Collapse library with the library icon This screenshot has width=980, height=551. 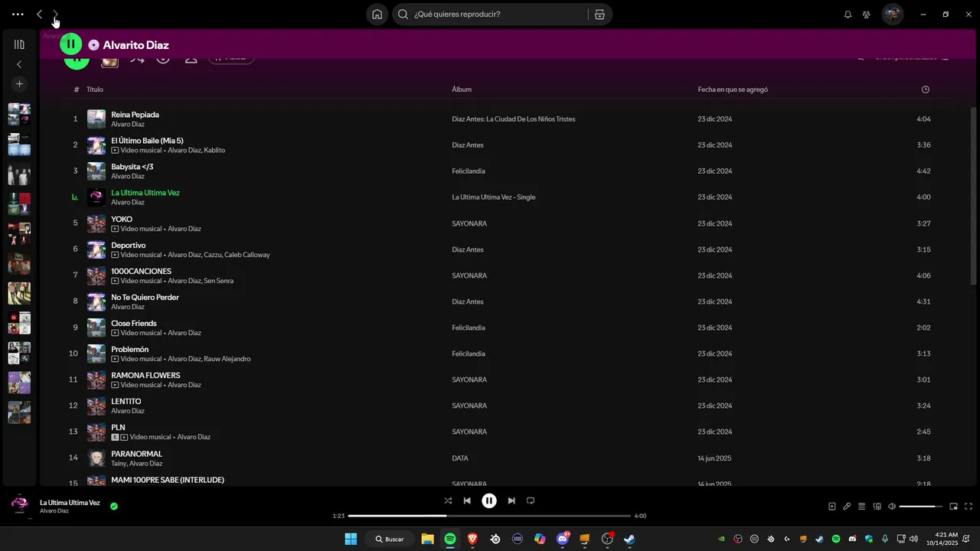[19, 44]
